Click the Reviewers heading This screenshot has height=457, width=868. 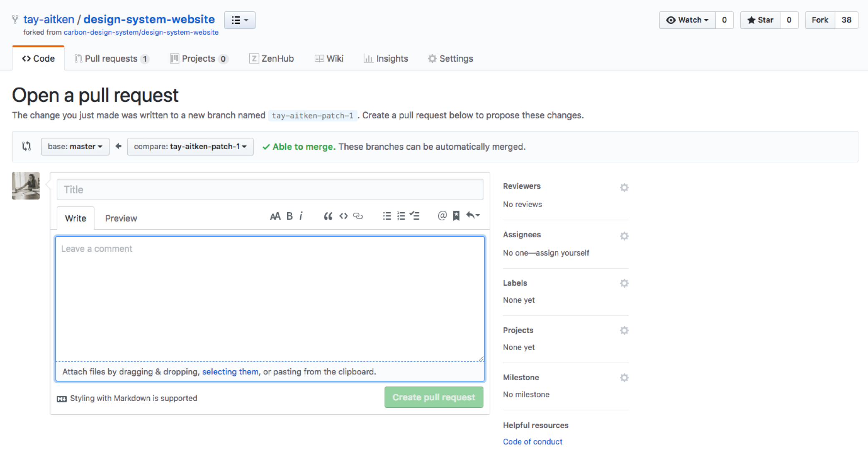pos(522,186)
